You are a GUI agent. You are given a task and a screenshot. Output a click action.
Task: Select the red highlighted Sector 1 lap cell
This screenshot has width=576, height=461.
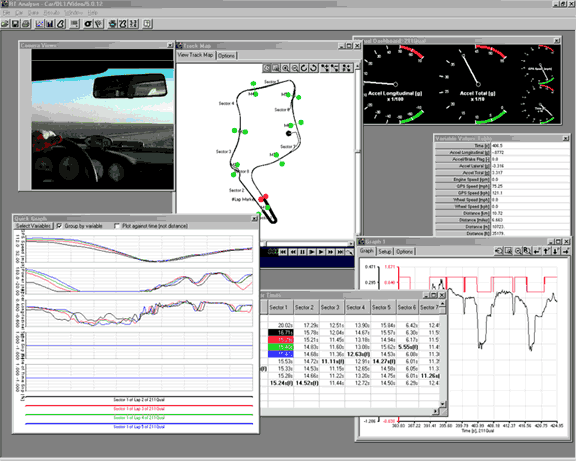pos(280,340)
